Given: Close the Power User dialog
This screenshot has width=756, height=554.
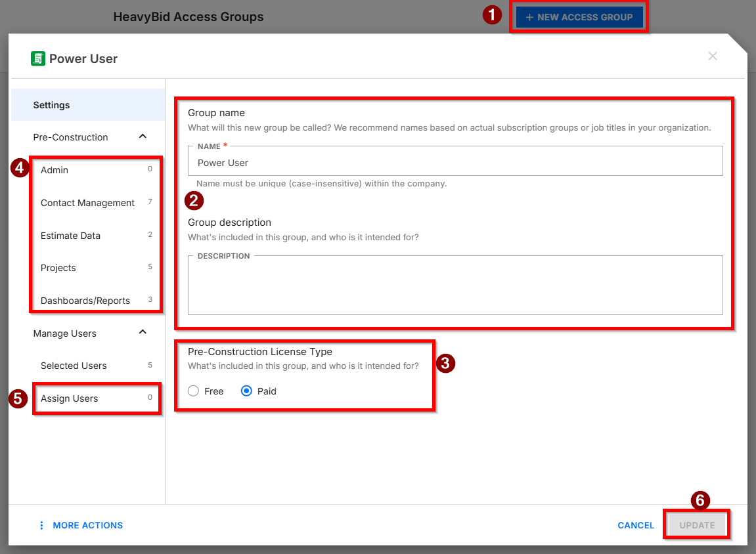Looking at the screenshot, I should tap(713, 56).
